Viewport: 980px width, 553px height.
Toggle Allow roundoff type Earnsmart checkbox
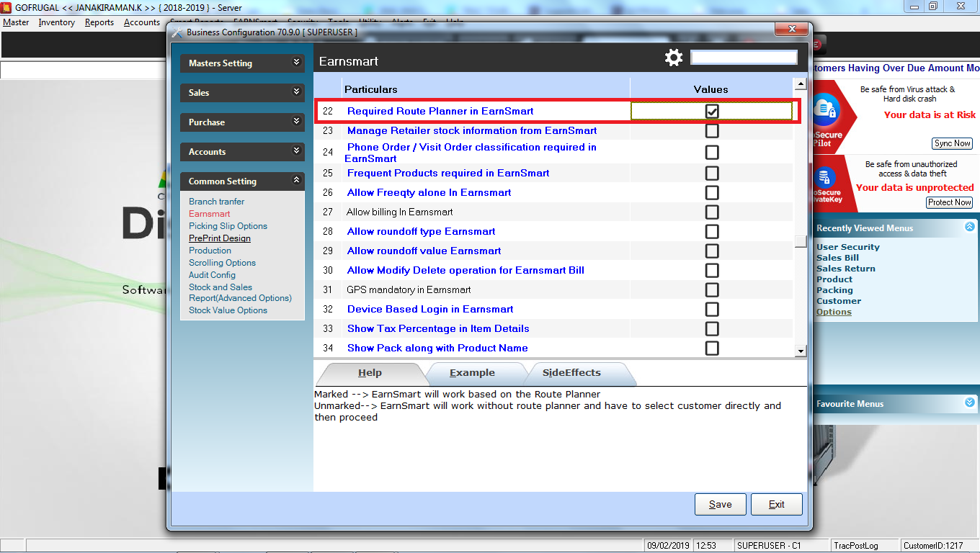tap(712, 232)
